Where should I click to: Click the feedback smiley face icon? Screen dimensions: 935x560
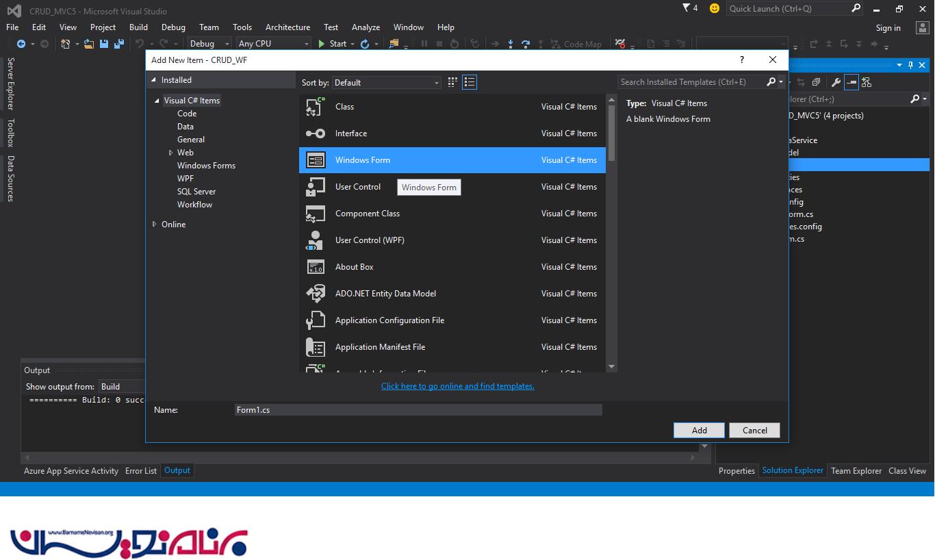715,8
